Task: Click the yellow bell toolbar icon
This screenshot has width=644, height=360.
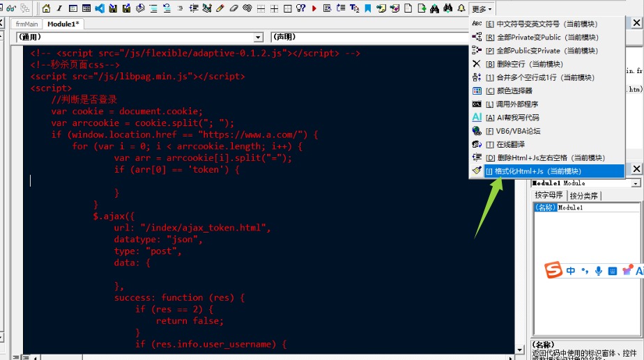Action: pos(461,8)
